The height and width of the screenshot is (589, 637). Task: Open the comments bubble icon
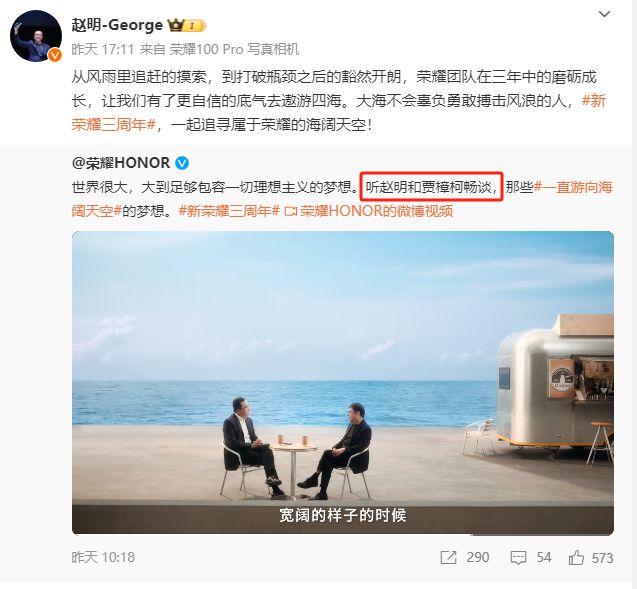[x=518, y=558]
